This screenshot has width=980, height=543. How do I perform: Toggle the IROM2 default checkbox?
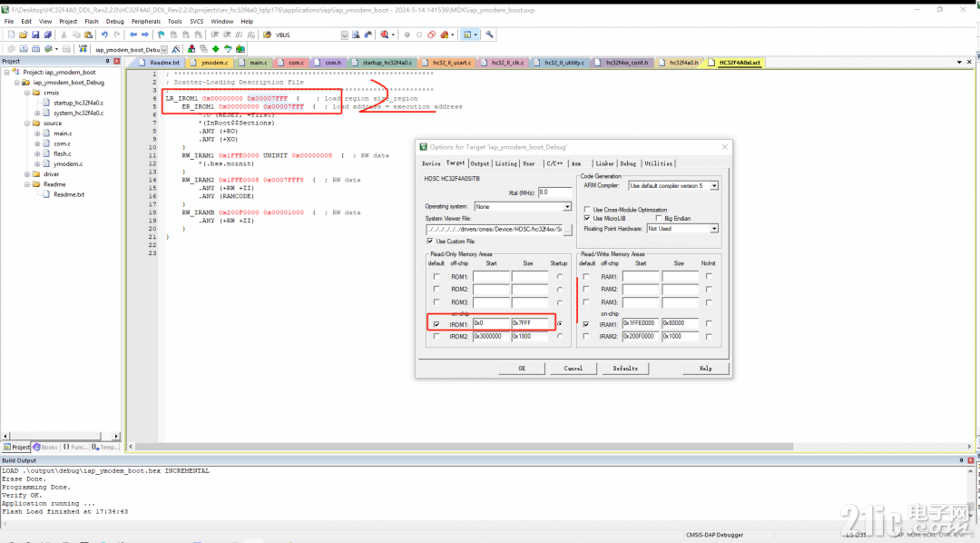coord(436,337)
